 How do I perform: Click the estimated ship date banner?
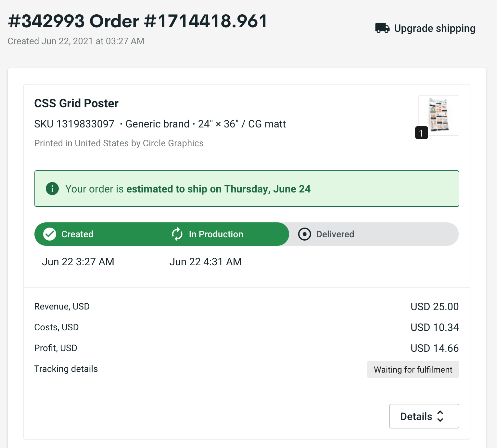pyautogui.click(x=247, y=189)
